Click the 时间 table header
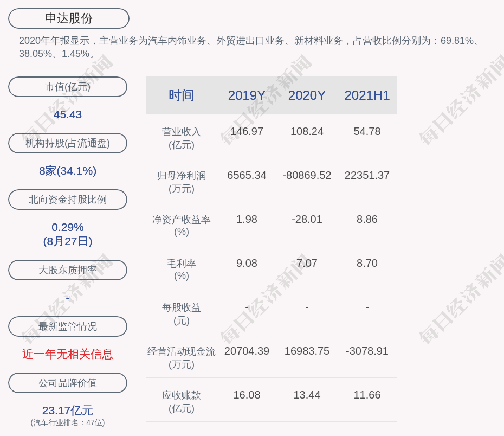This screenshot has width=504, height=436. (x=182, y=95)
